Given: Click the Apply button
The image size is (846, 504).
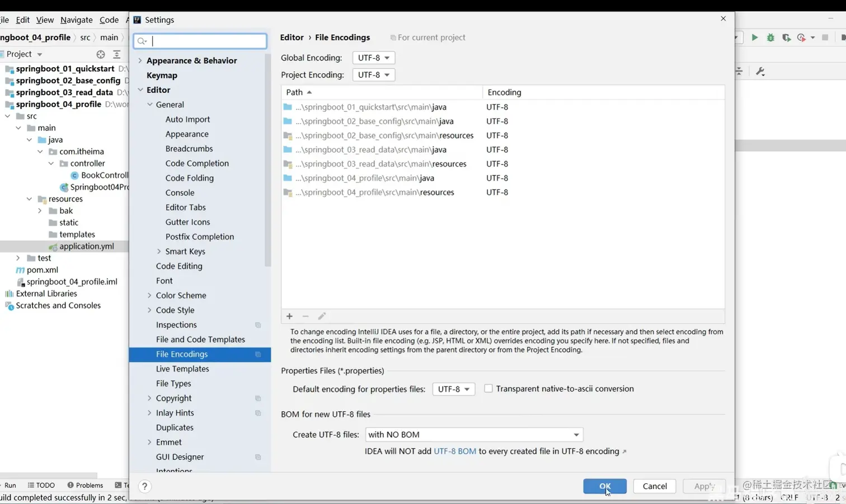Looking at the screenshot, I should click(704, 486).
